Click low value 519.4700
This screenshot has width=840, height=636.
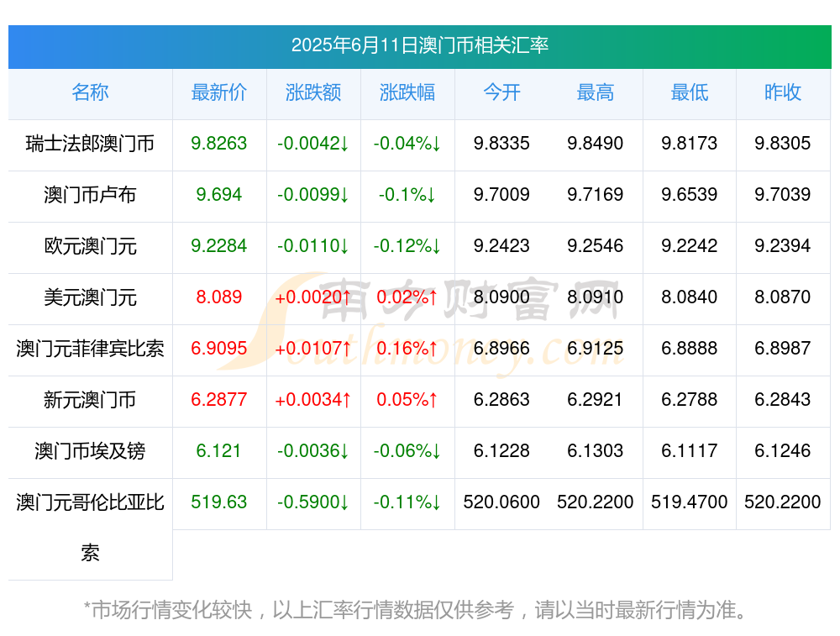690,502
